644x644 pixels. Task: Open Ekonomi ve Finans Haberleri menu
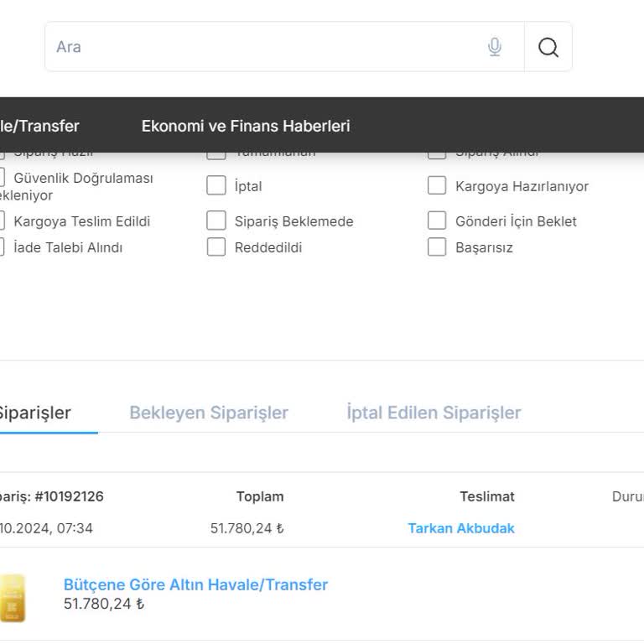point(246,126)
